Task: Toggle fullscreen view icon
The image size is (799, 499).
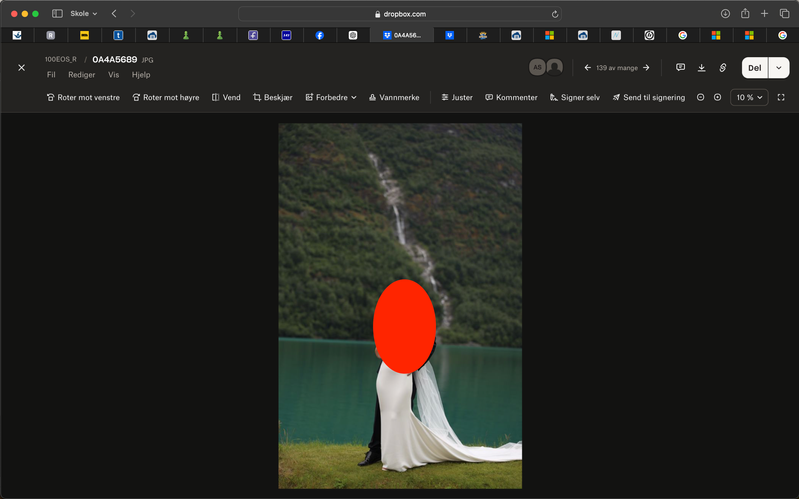Action: coord(781,98)
